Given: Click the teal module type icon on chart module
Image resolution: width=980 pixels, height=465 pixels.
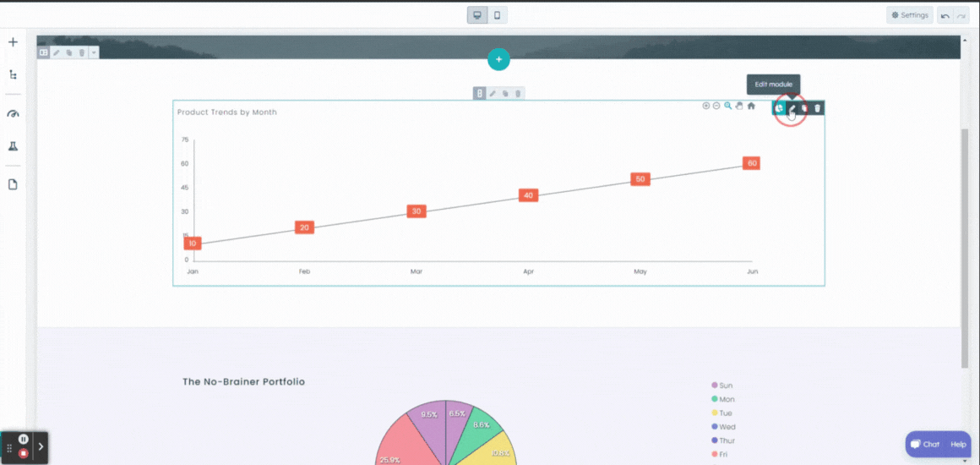Looking at the screenshot, I should tap(779, 108).
